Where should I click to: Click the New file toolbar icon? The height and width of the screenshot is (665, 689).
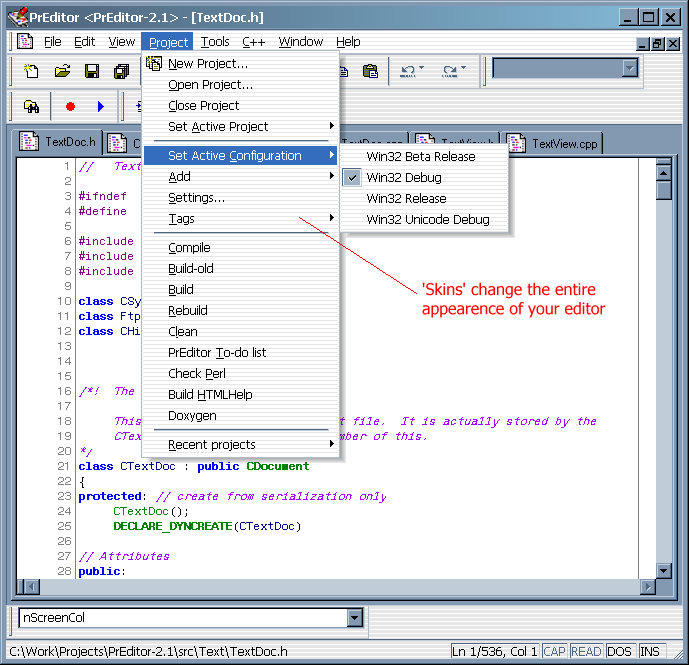[31, 71]
